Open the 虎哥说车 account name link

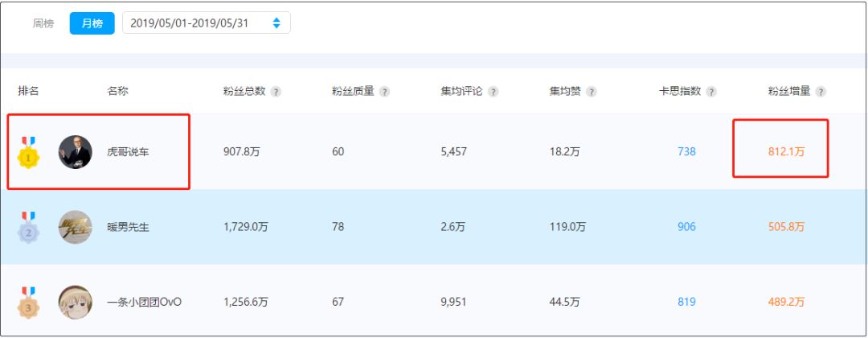click(128, 152)
